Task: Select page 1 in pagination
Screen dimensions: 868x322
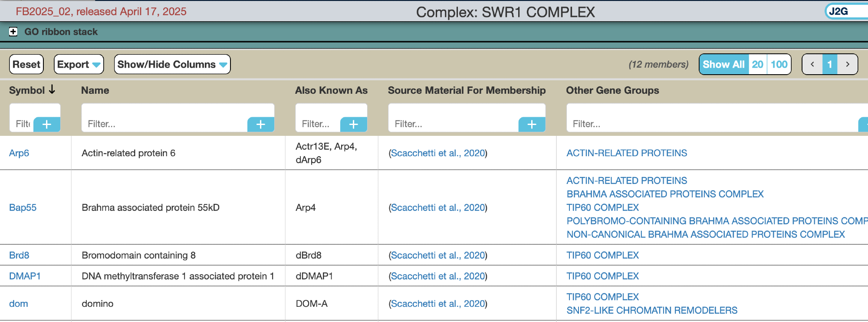Action: (830, 64)
